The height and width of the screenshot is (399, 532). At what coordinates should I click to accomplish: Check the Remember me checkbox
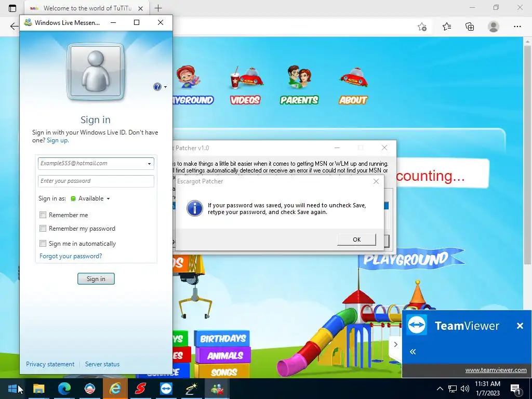pyautogui.click(x=43, y=215)
